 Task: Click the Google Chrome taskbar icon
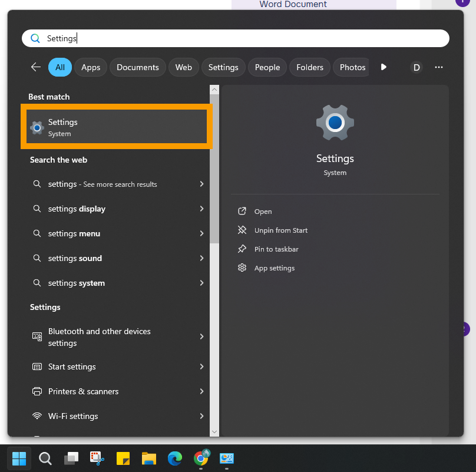[x=201, y=458]
